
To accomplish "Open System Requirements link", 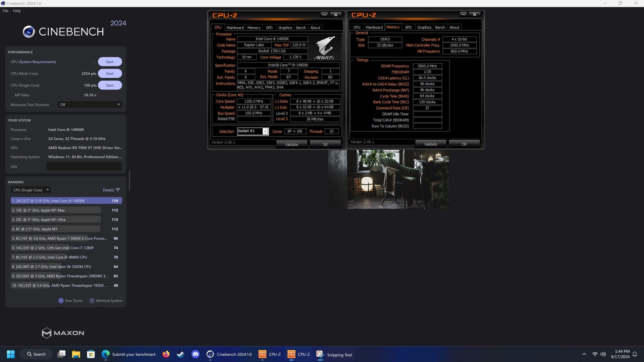I will [38, 62].
